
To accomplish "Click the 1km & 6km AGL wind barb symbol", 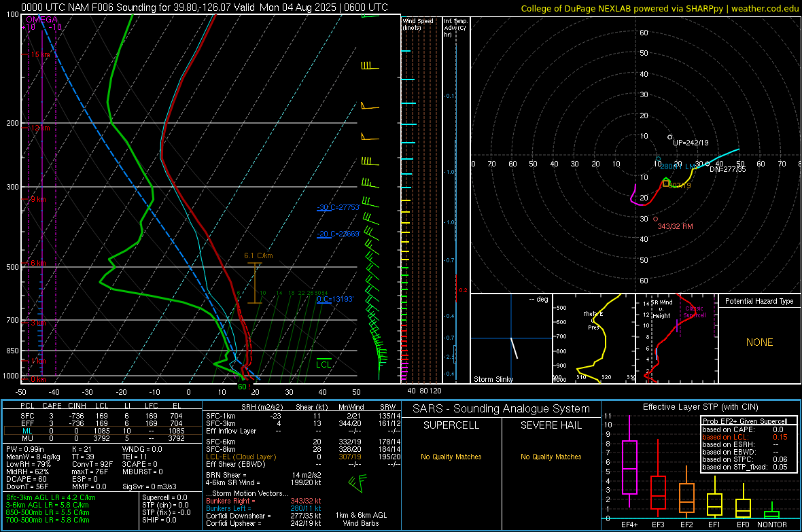I will [358, 482].
